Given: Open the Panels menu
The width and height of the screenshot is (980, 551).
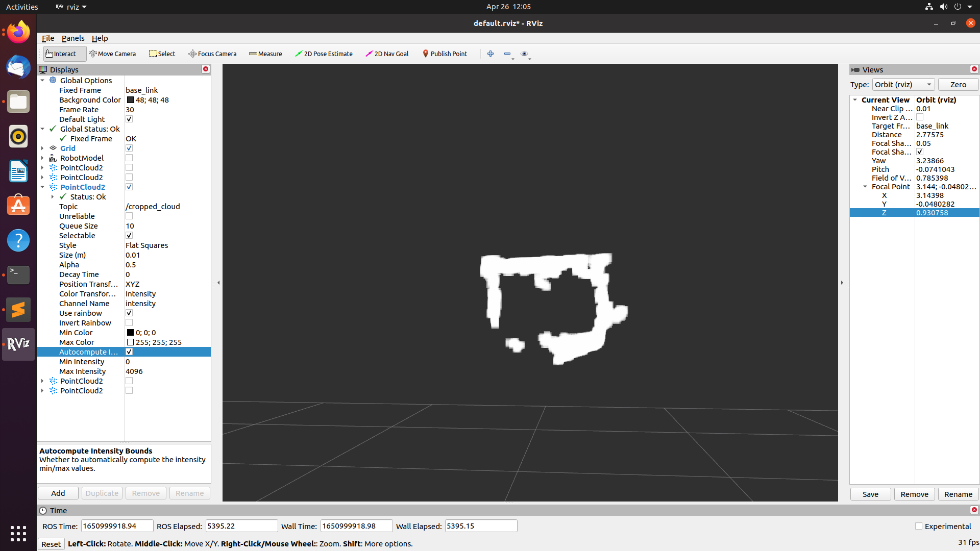Looking at the screenshot, I should coord(73,38).
